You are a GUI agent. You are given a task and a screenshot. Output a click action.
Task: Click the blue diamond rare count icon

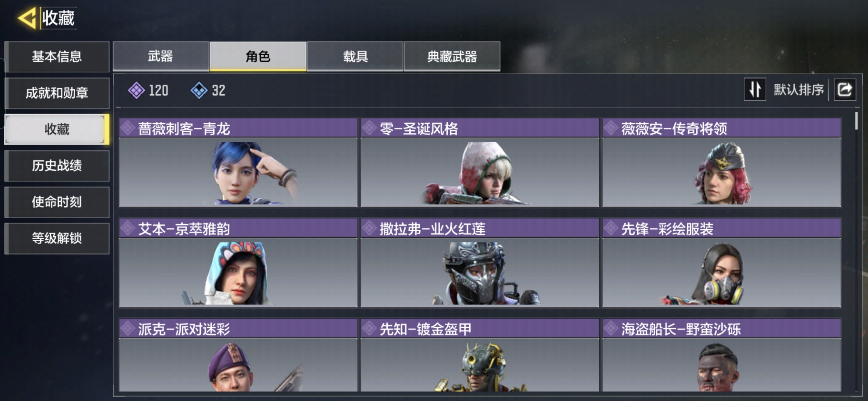[199, 90]
